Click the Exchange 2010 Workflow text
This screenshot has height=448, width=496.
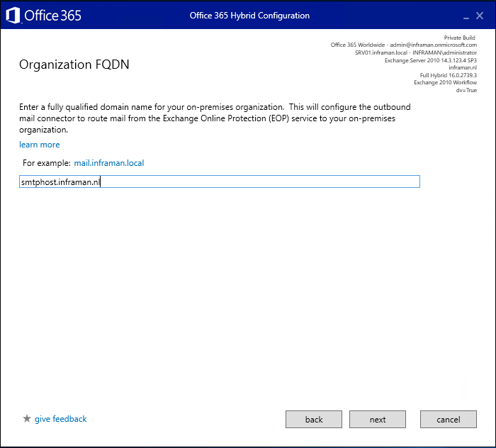click(x=445, y=83)
